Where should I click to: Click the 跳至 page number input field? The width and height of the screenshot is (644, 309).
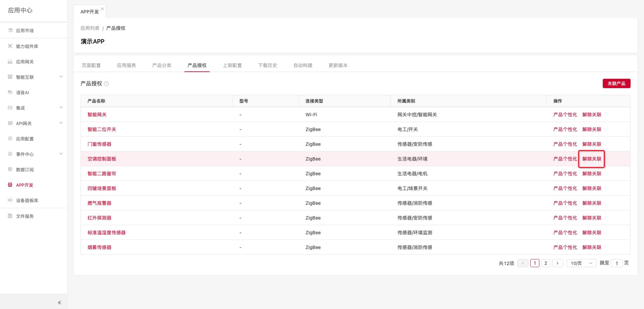(x=616, y=263)
